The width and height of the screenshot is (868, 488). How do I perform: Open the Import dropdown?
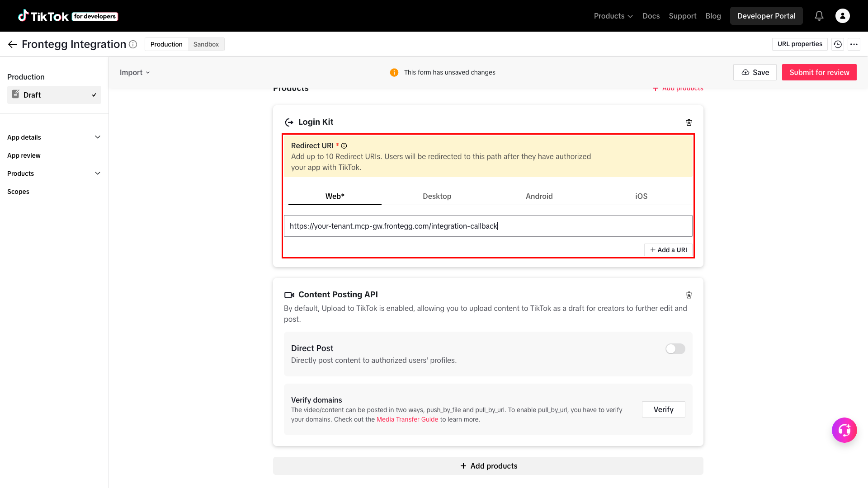135,72
